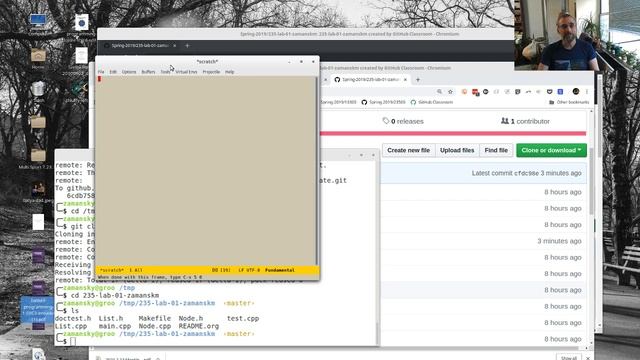This screenshot has width=640, height=360.
Task: Open the Edit menu in Emacs
Action: coord(113,72)
